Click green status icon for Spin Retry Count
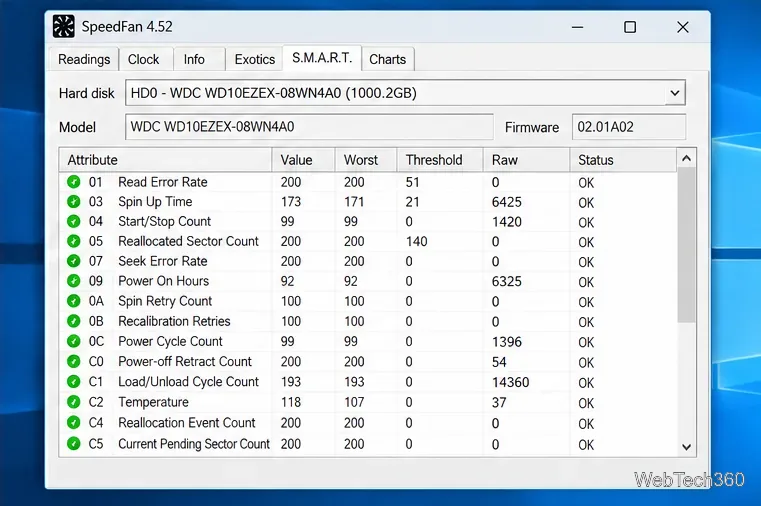This screenshot has width=761, height=506. pos(74,301)
